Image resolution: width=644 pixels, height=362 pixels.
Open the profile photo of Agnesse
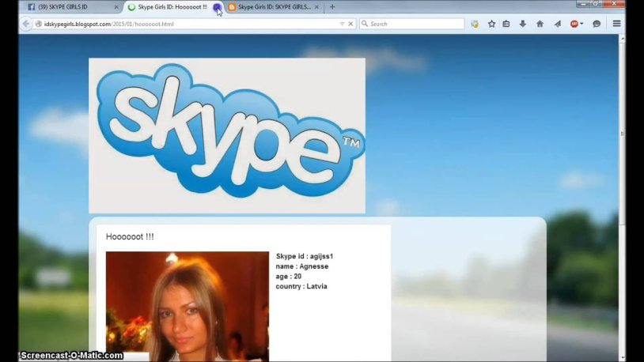point(188,306)
